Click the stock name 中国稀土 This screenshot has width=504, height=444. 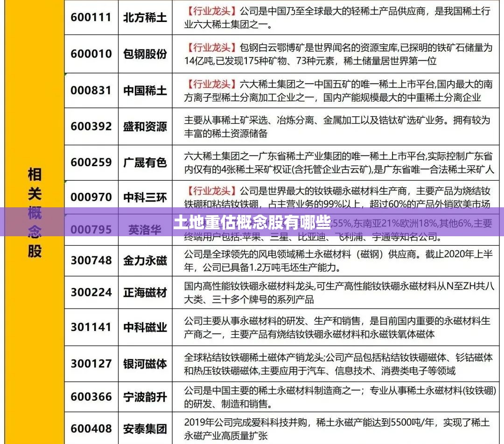[145, 91]
